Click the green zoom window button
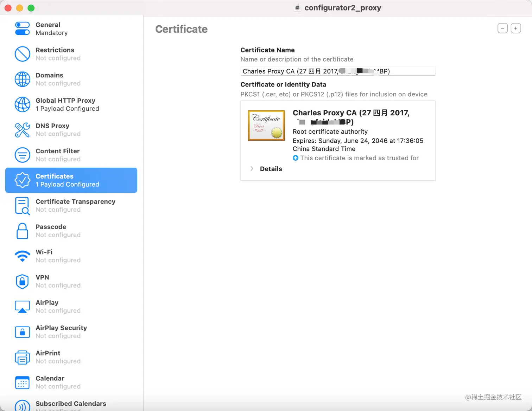The width and height of the screenshot is (532, 411). coord(31,8)
